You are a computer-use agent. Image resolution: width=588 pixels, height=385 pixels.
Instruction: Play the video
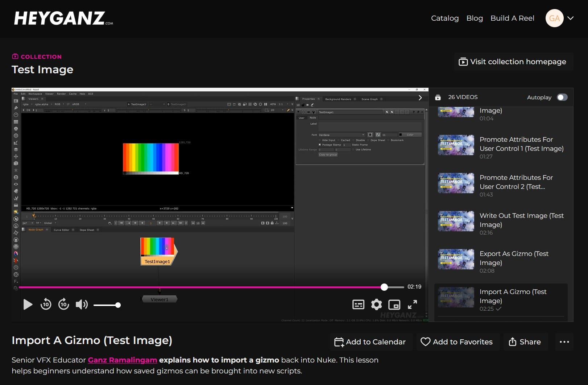pos(28,305)
